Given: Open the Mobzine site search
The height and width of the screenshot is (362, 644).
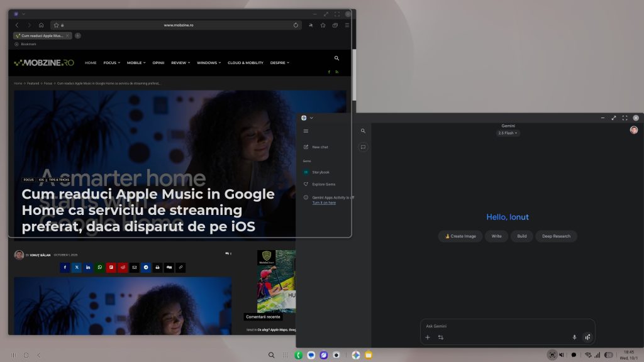Looking at the screenshot, I should click(336, 58).
